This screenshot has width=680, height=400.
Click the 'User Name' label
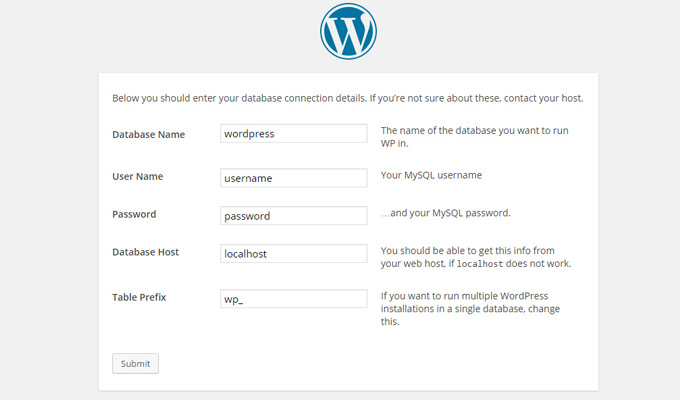pyautogui.click(x=137, y=177)
